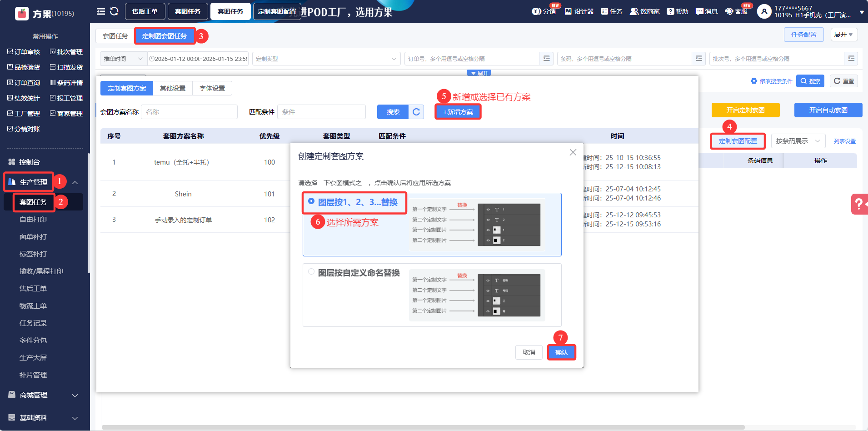
Task: Click the +新增方案 button
Action: (x=458, y=112)
